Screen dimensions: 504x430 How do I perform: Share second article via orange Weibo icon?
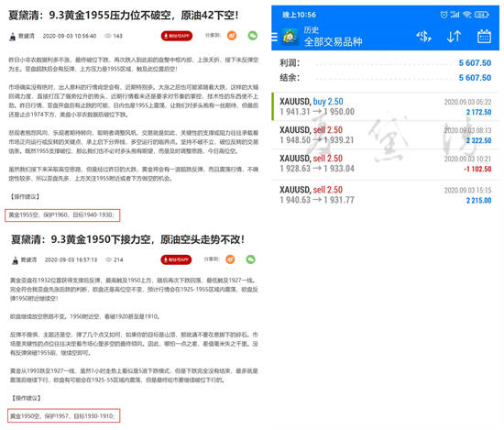(x=230, y=259)
